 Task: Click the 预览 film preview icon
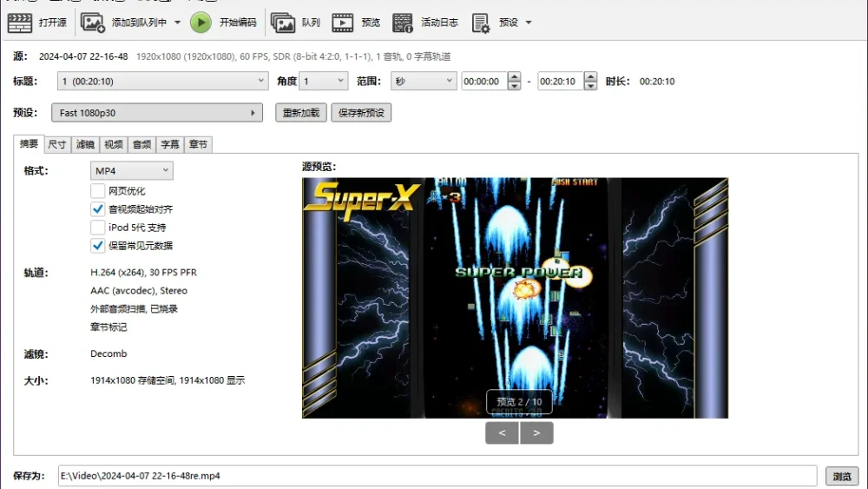click(x=343, y=23)
